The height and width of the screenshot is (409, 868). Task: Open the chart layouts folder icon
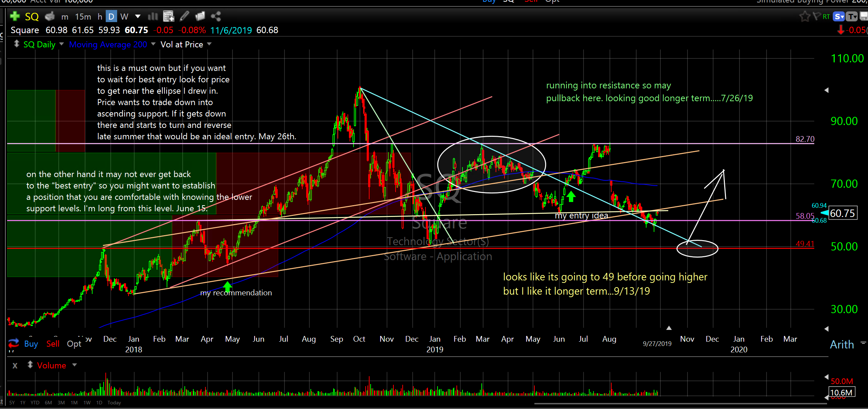(200, 16)
